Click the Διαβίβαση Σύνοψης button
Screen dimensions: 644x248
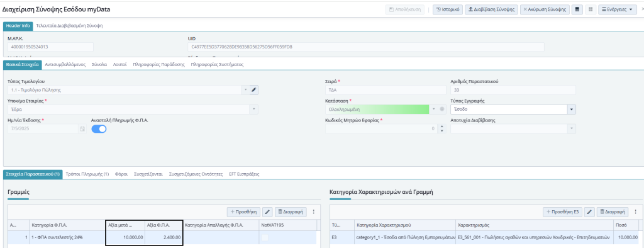pyautogui.click(x=492, y=9)
